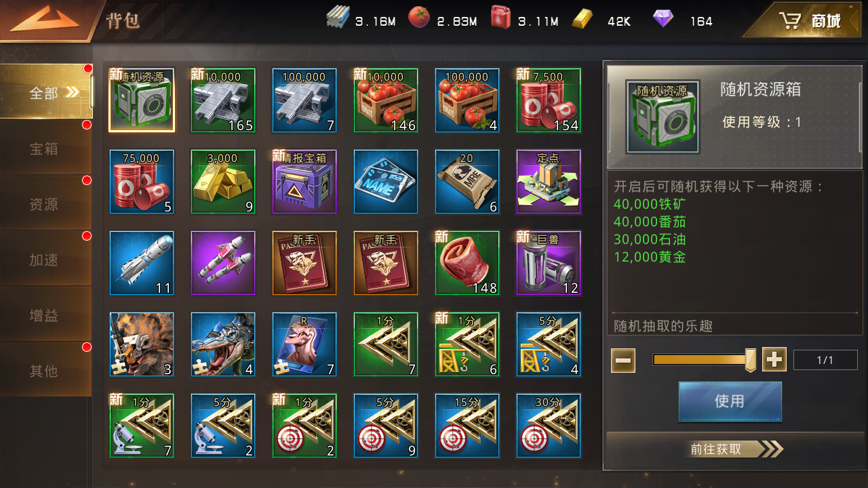Select the MRE ration pack item
Screen dimensions: 868x488
pos(467,182)
